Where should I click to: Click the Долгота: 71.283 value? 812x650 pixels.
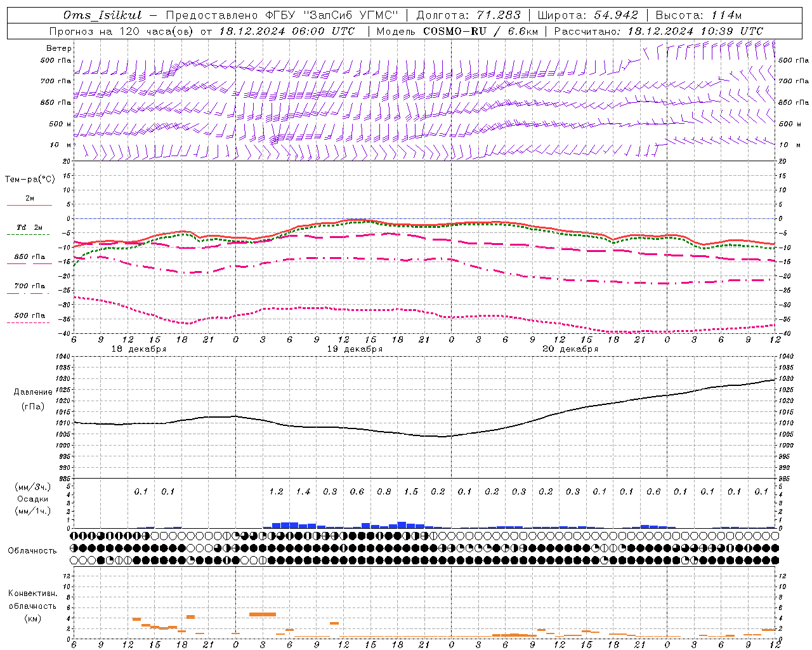pos(469,15)
